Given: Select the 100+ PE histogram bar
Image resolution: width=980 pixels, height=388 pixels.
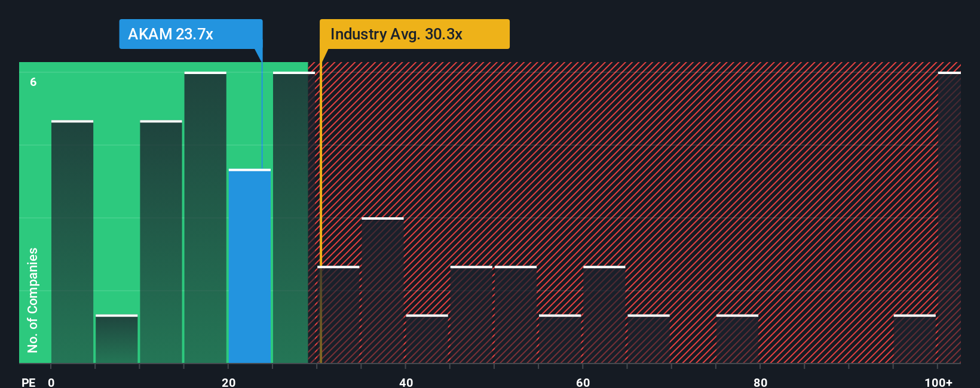Looking at the screenshot, I should point(949,217).
